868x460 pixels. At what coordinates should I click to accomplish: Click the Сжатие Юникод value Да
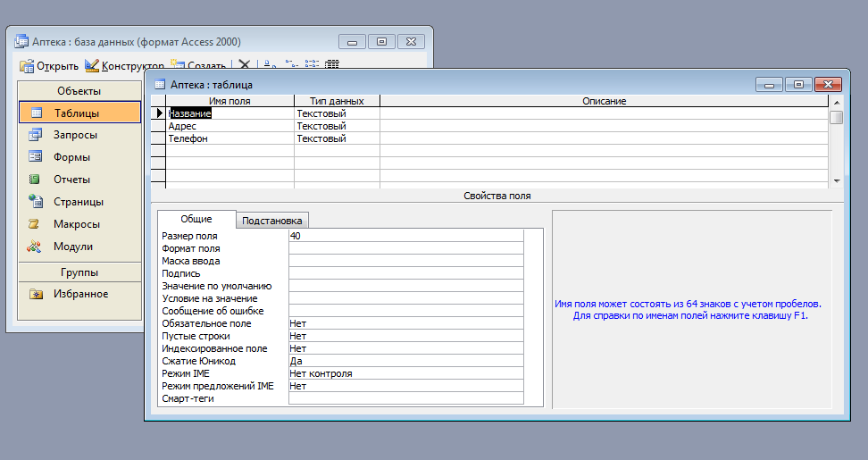[x=405, y=361]
